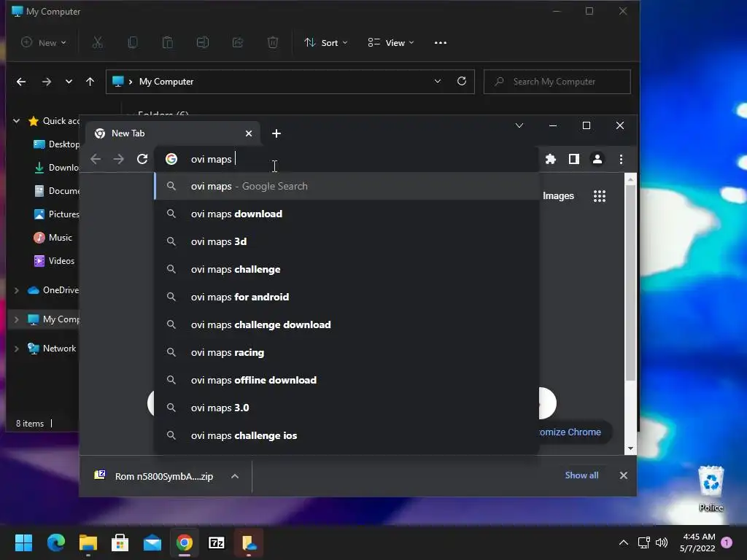Open Recycle Bin labeled Police on desktop
Screen dimensions: 747x560
click(x=711, y=488)
